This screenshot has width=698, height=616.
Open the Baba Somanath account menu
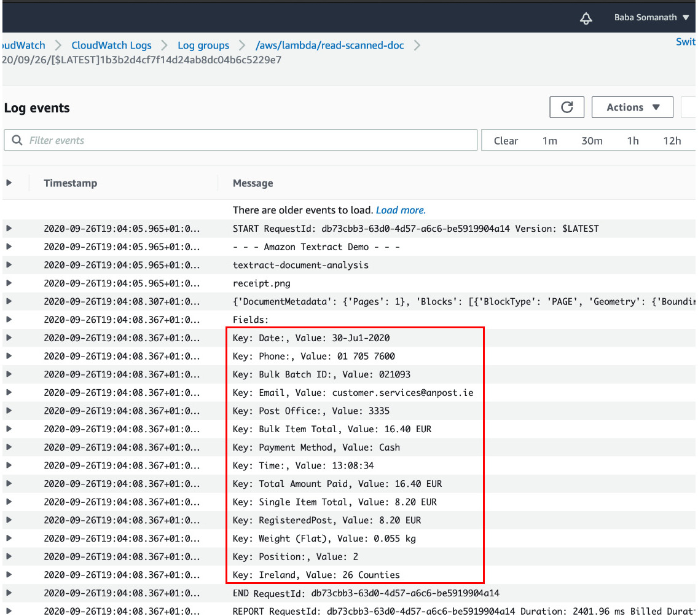coord(651,17)
